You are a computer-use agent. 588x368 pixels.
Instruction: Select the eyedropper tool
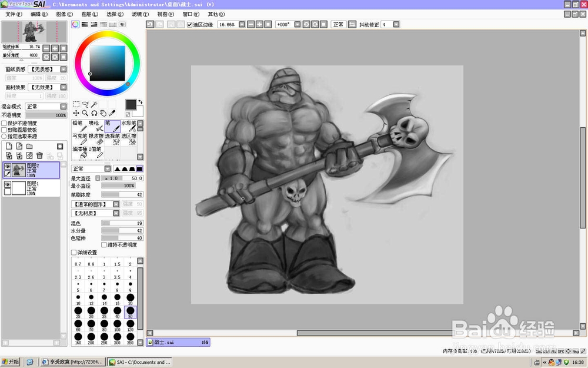coord(112,112)
